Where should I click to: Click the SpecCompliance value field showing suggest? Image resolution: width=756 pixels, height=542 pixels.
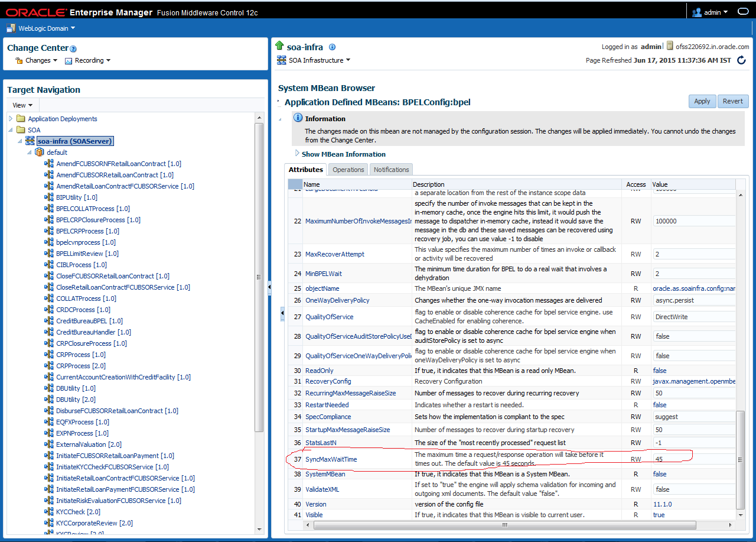point(695,417)
